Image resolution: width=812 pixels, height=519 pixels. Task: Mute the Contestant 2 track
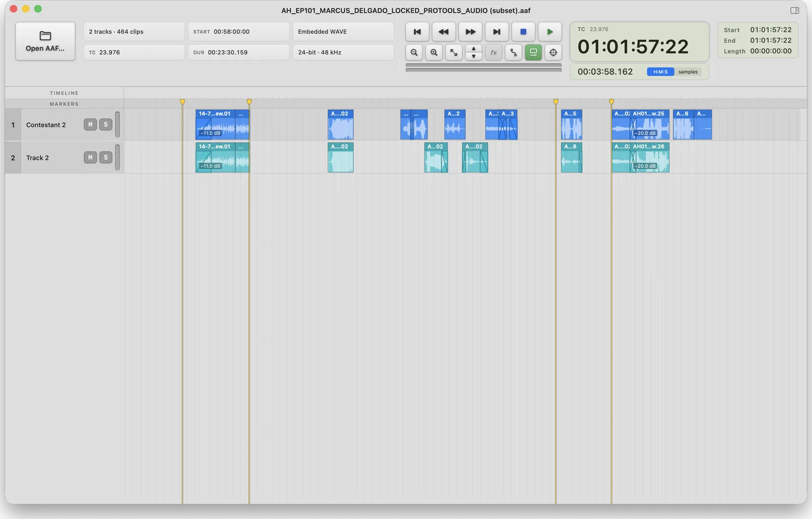coord(90,124)
